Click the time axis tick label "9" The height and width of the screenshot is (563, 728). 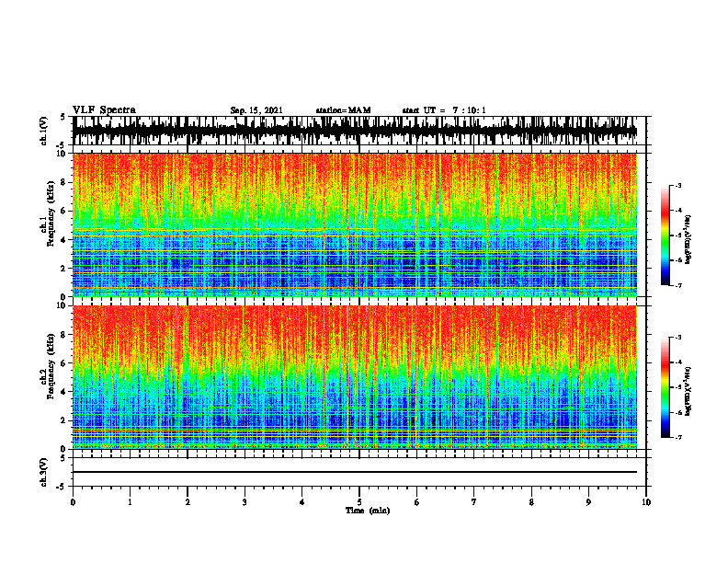tap(588, 502)
